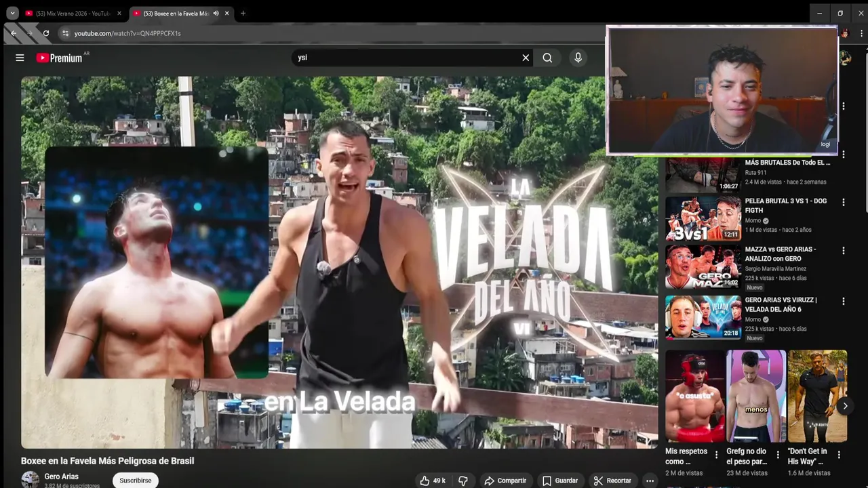
Task: Subscribe with the Suscribirse button
Action: (x=136, y=481)
